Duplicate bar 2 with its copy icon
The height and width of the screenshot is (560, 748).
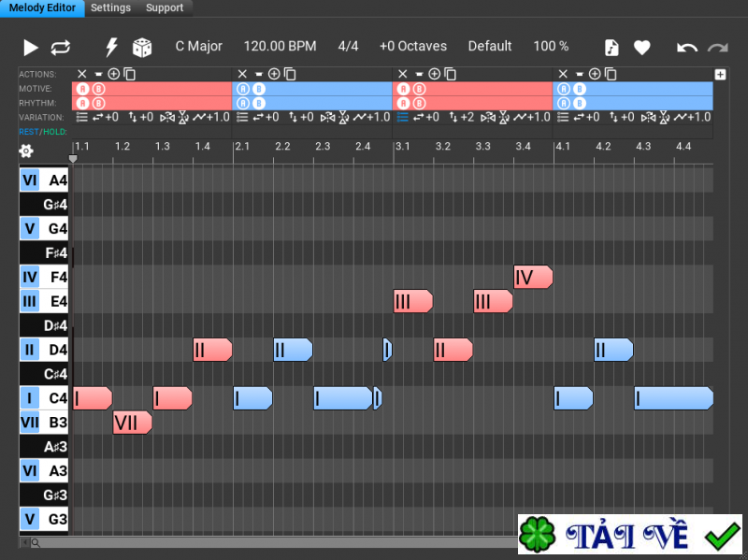click(x=290, y=74)
